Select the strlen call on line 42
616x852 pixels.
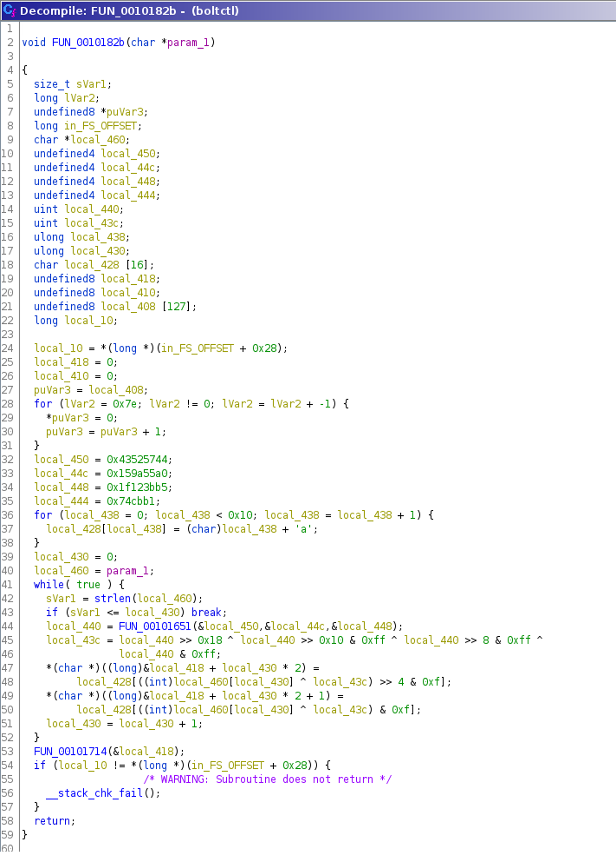coord(112,599)
